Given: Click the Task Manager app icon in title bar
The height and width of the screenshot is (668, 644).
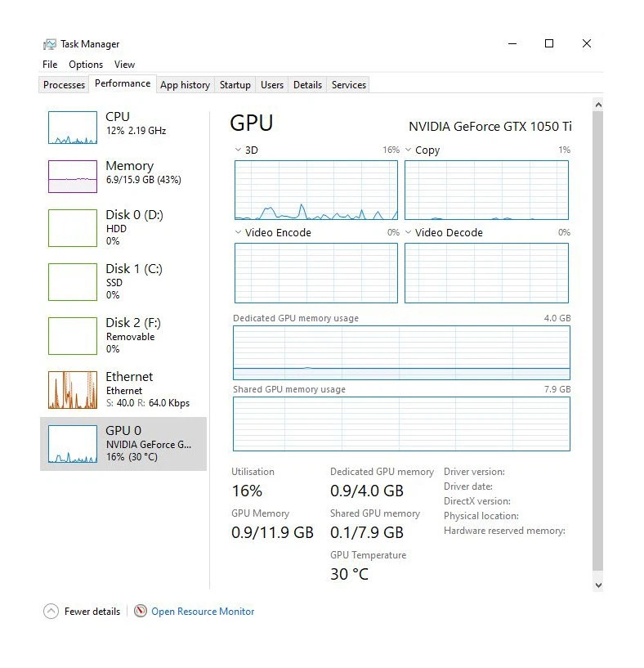Looking at the screenshot, I should click(50, 44).
